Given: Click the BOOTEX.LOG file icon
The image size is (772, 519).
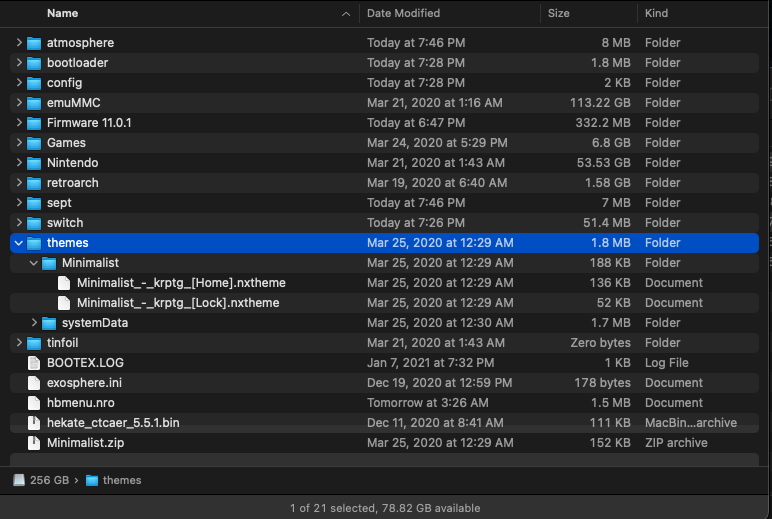Looking at the screenshot, I should click(33, 363).
